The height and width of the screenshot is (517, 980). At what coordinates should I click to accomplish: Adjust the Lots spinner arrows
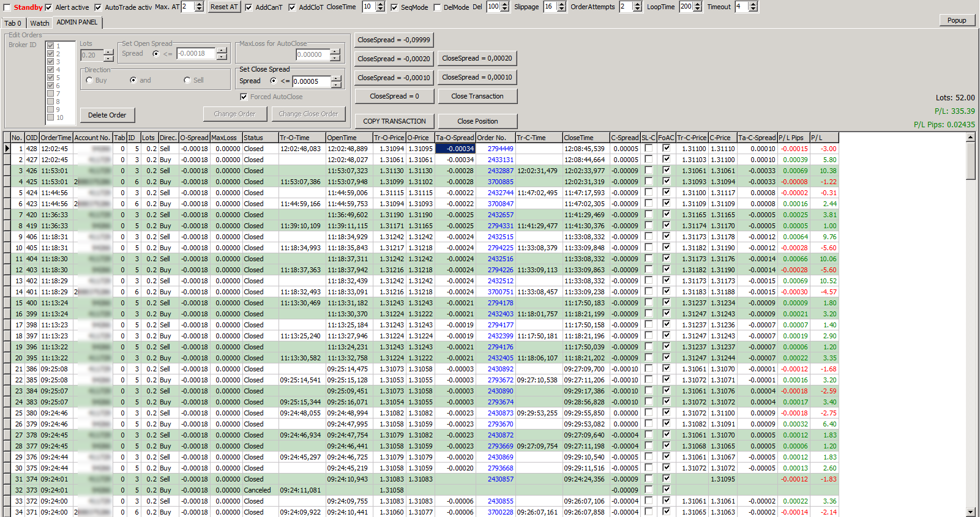point(108,55)
